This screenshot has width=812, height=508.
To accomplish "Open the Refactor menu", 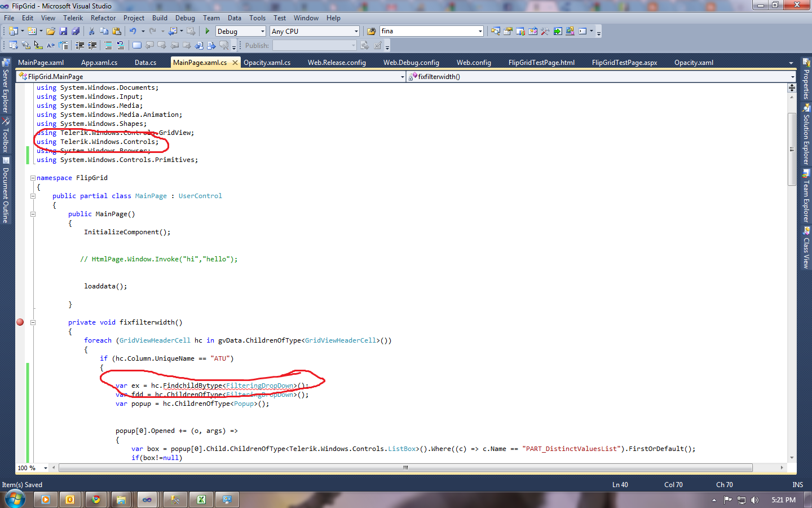I will pyautogui.click(x=103, y=18).
